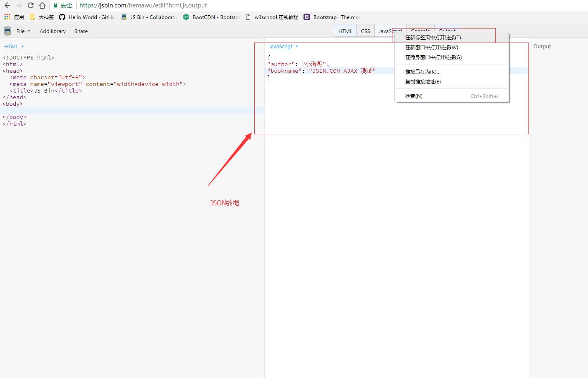Open w3school 在线教程 bookmark
Viewport: 588px width, 378px height.
(272, 17)
